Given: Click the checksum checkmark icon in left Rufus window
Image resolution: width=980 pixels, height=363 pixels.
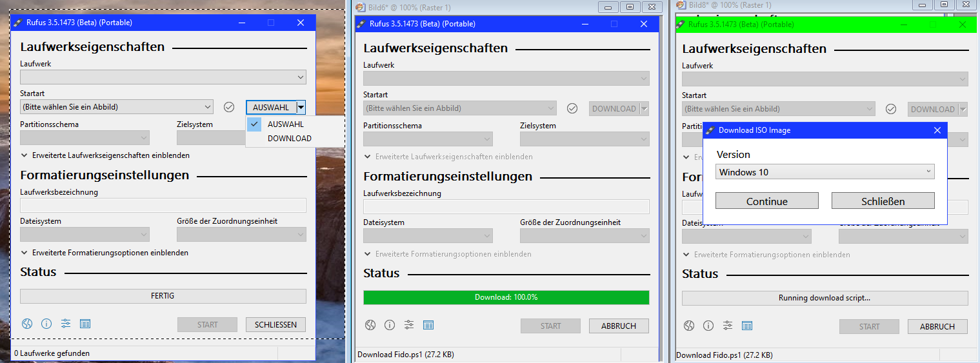Looking at the screenshot, I should coord(229,106).
